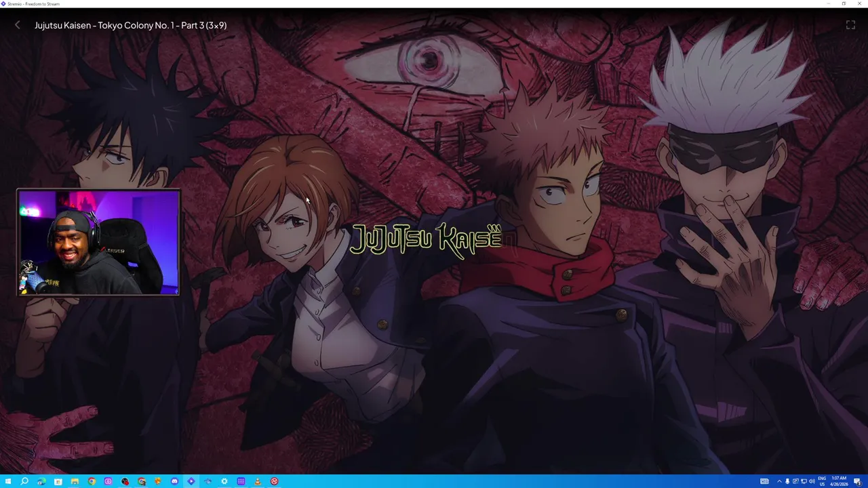
Task: Toggle fullscreen in the Stremio player
Action: tap(850, 25)
